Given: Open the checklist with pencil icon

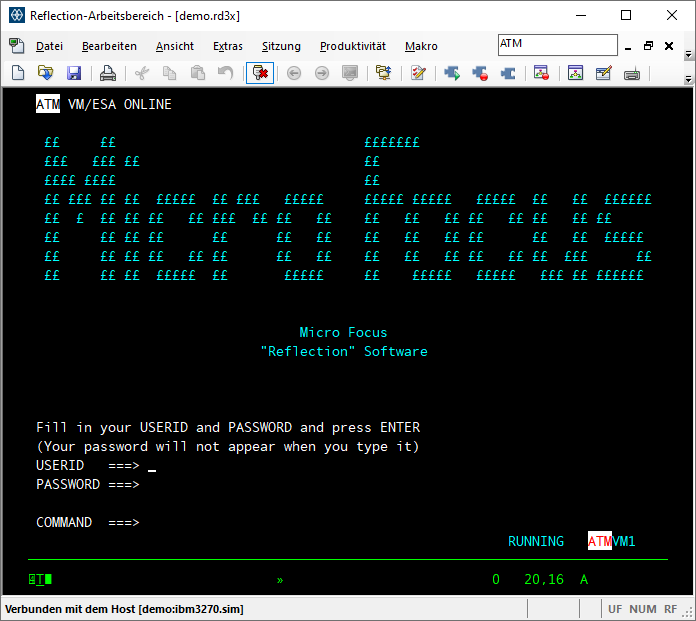Looking at the screenshot, I should 418,73.
